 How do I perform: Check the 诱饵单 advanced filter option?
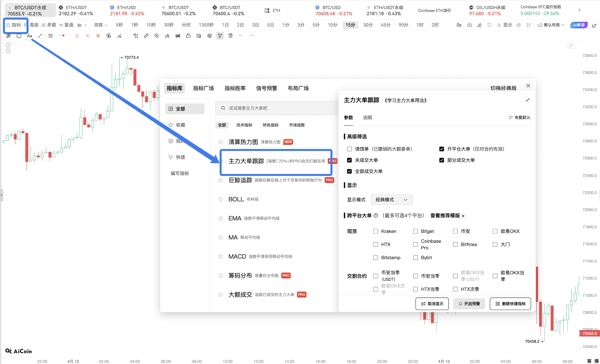pyautogui.click(x=349, y=149)
